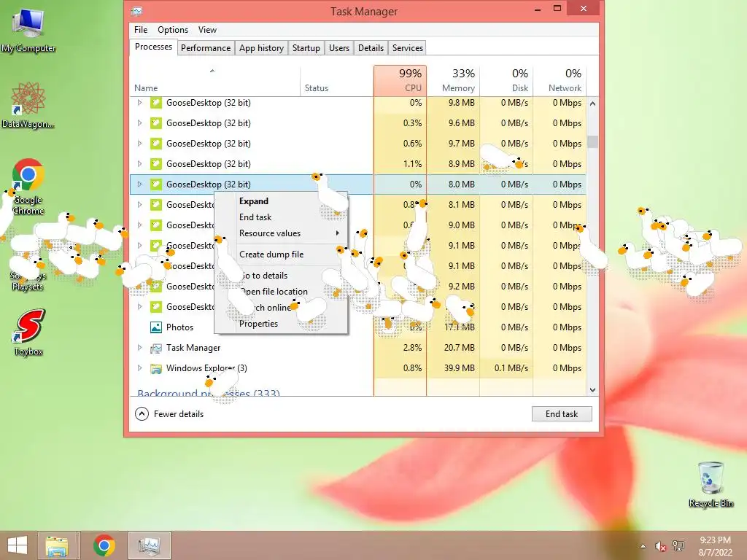This screenshot has height=560, width=747.
Task: Switch to the Startup tab
Action: point(306,48)
